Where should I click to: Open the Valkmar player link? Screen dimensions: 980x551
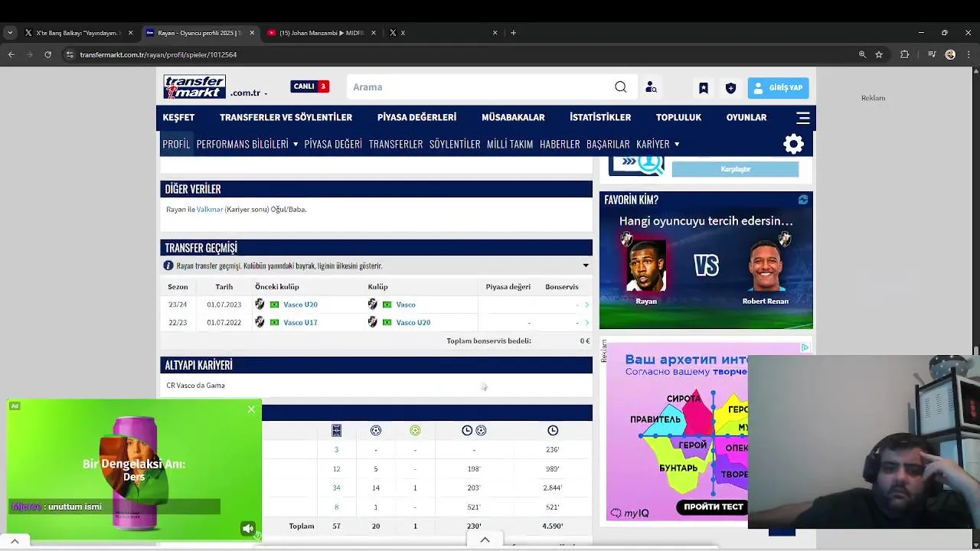(210, 210)
